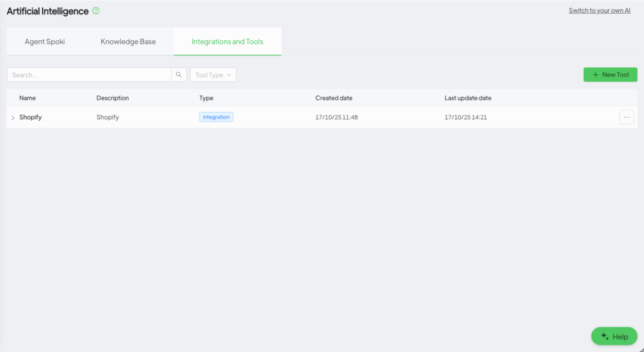Click the help icon beside Artificial Intelligence
644x352 pixels.
[96, 11]
